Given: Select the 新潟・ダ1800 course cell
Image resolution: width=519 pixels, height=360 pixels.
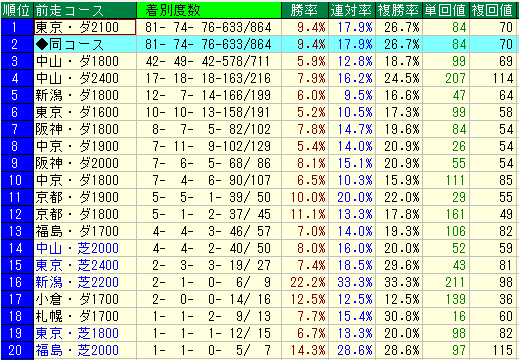Looking at the screenshot, I should [85, 95].
